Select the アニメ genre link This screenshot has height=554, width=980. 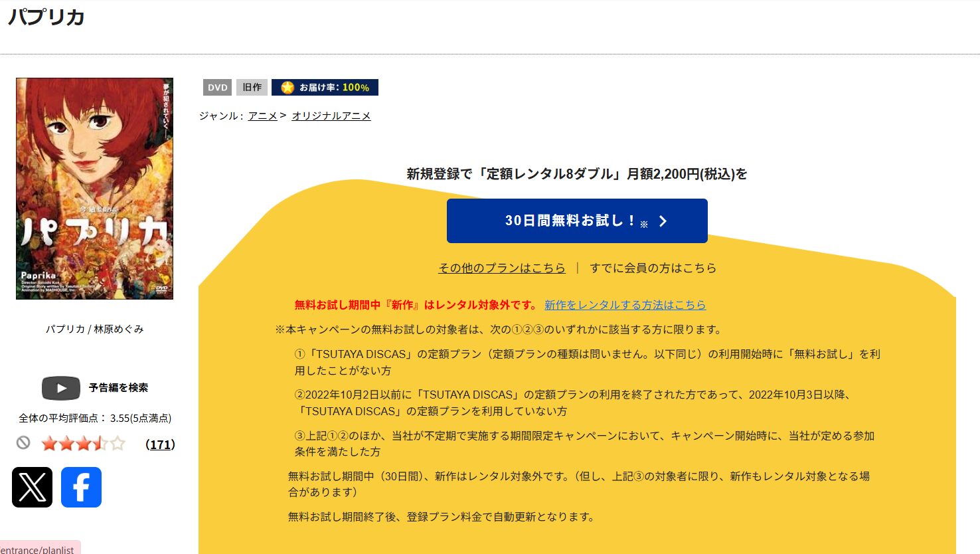click(x=263, y=116)
